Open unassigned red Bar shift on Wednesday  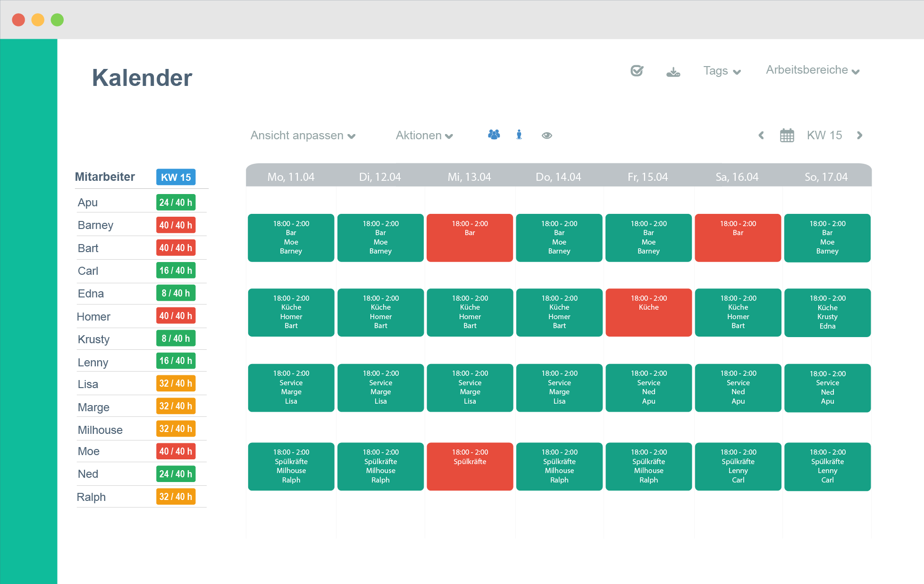[470, 238]
